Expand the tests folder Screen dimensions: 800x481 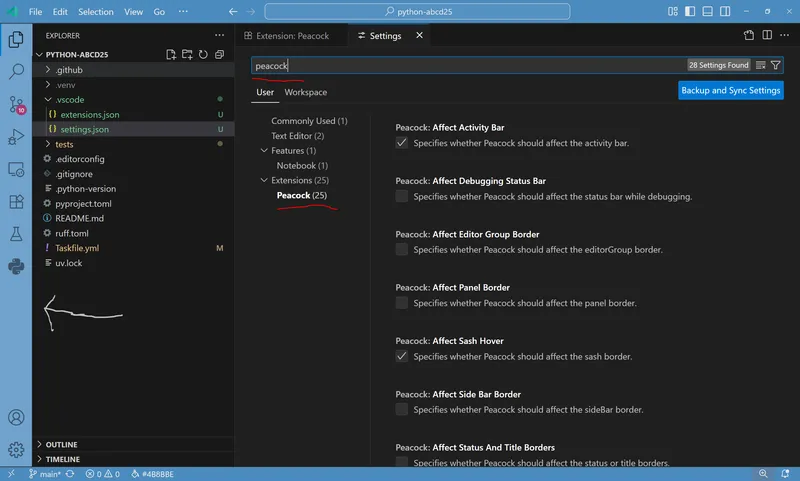[x=47, y=144]
